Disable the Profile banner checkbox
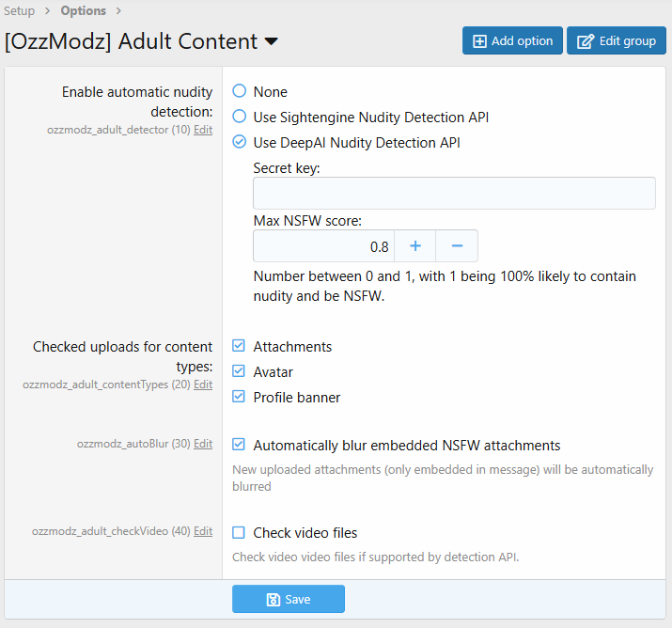 tap(240, 397)
